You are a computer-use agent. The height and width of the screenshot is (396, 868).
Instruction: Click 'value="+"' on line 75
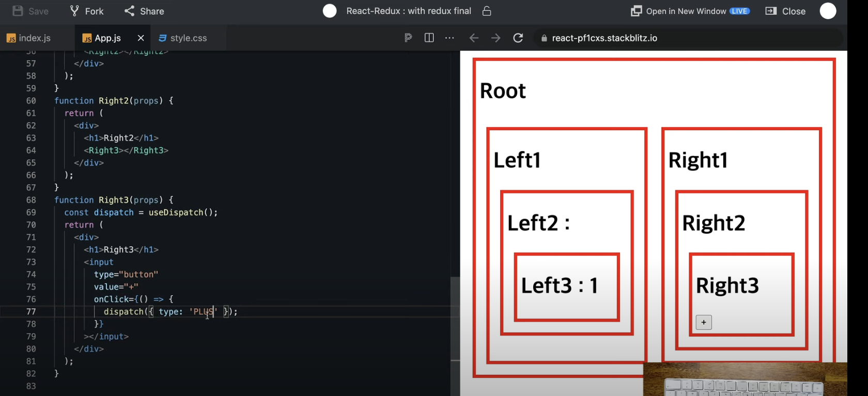(x=116, y=287)
